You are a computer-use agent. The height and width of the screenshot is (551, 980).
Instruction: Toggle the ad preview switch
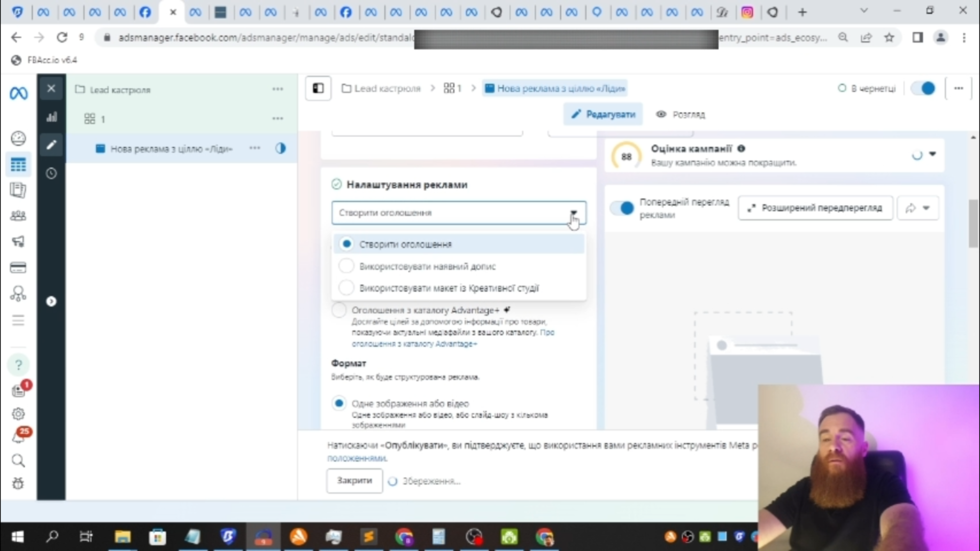(623, 208)
